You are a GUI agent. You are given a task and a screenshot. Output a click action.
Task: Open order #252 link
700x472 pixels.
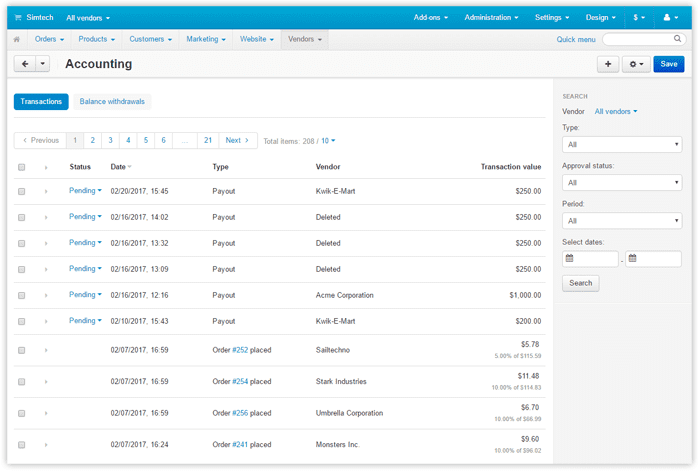(239, 350)
